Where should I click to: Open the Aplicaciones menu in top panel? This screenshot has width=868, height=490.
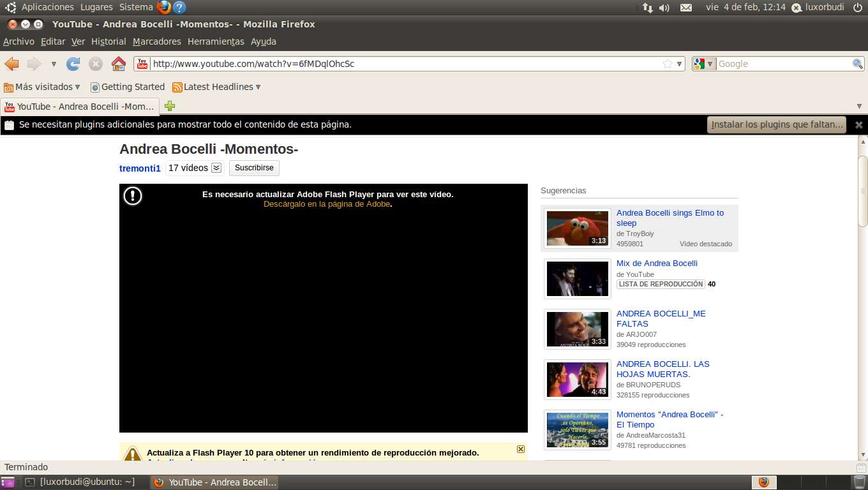point(48,7)
